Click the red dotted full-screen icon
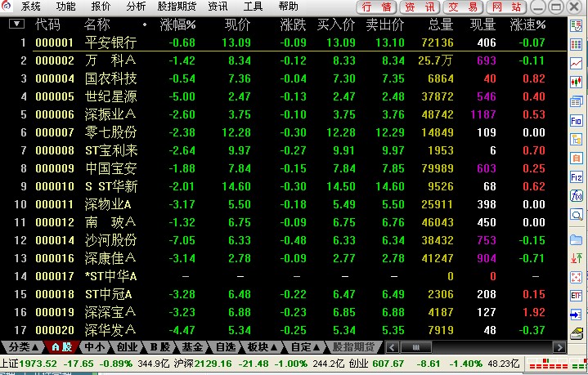Viewport: 588px width, 375px height. tap(577, 277)
